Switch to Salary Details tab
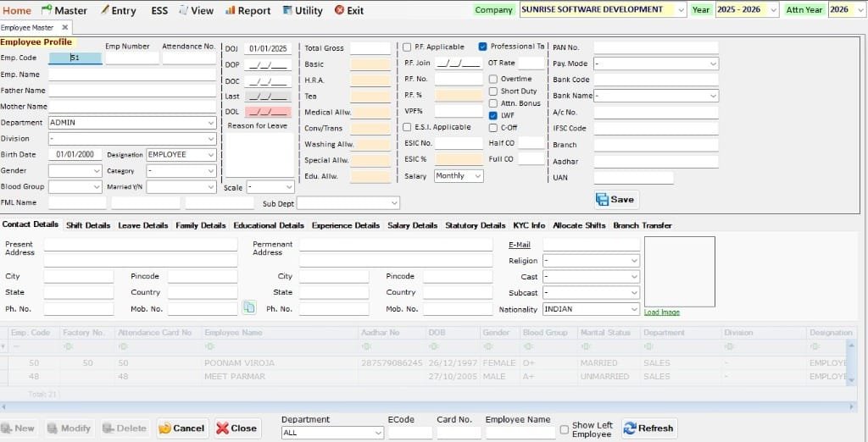This screenshot has height=442, width=868. pos(413,225)
